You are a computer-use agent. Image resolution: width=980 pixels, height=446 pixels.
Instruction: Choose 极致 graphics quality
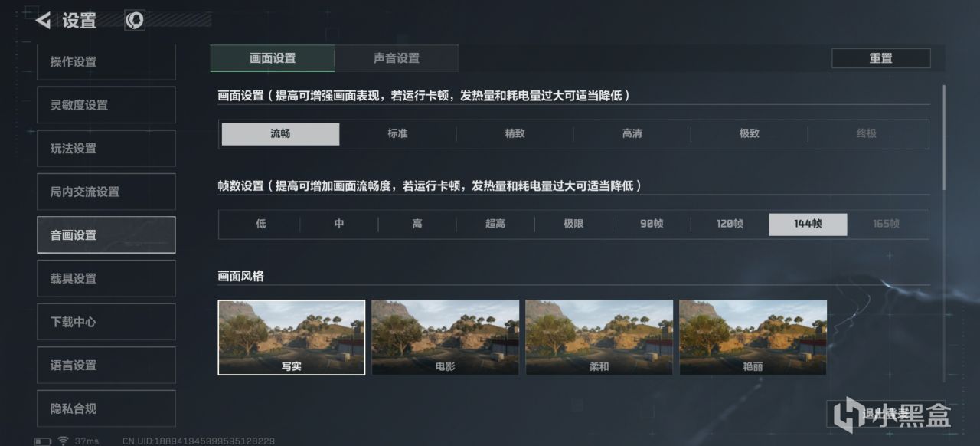749,134
